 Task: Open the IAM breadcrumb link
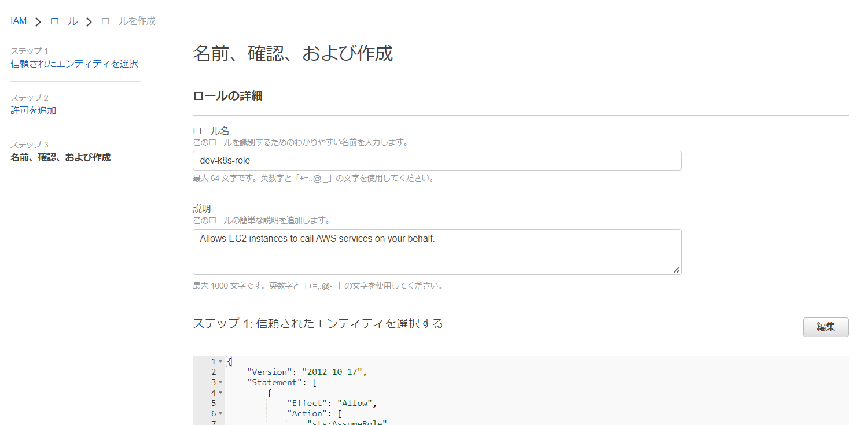(x=19, y=21)
